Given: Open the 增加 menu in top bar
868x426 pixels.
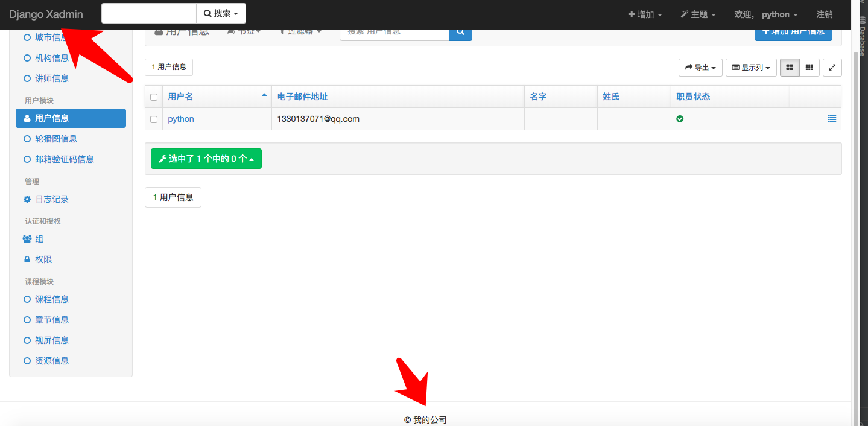Looking at the screenshot, I should click(644, 14).
